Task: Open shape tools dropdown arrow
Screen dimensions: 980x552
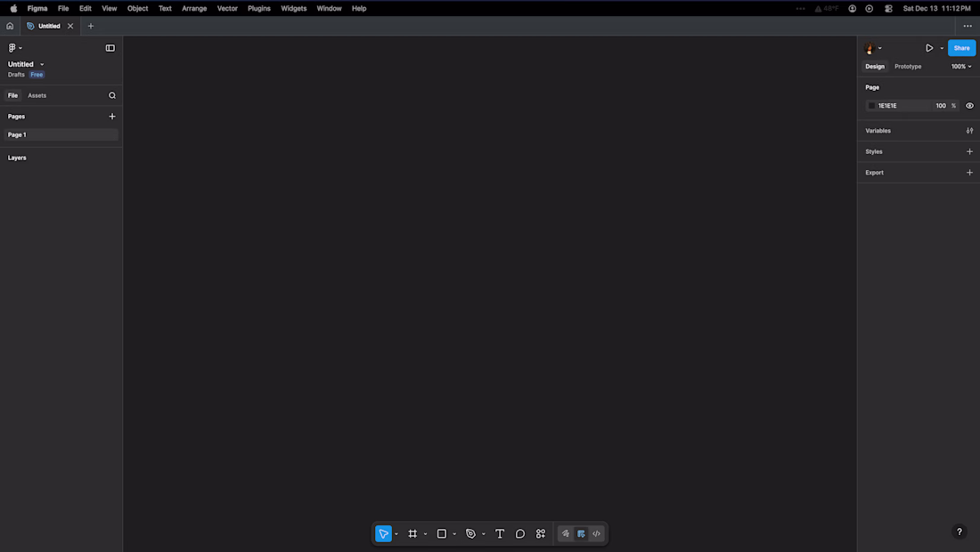Action: [x=454, y=534]
